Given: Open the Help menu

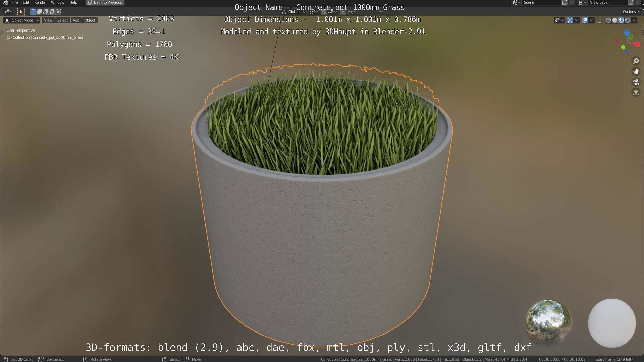Looking at the screenshot, I should click(73, 2).
